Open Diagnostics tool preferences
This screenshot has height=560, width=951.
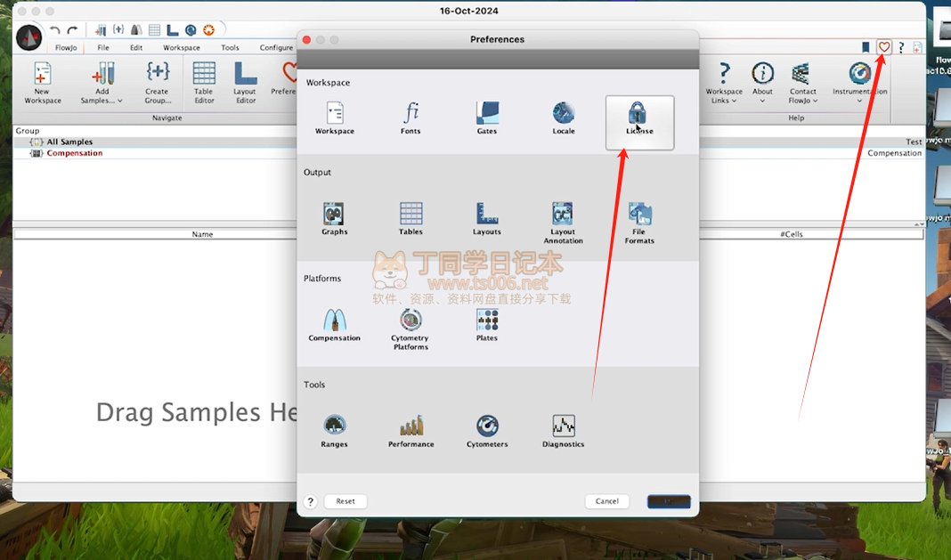563,429
